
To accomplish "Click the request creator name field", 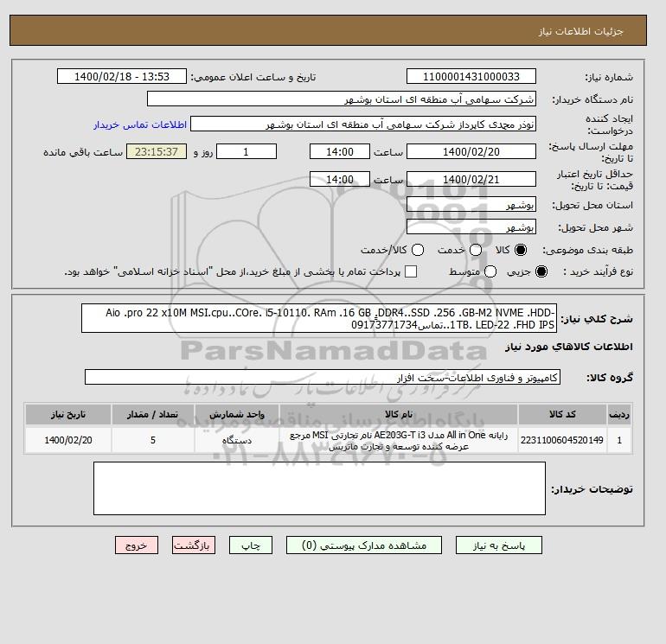I will (x=363, y=124).
